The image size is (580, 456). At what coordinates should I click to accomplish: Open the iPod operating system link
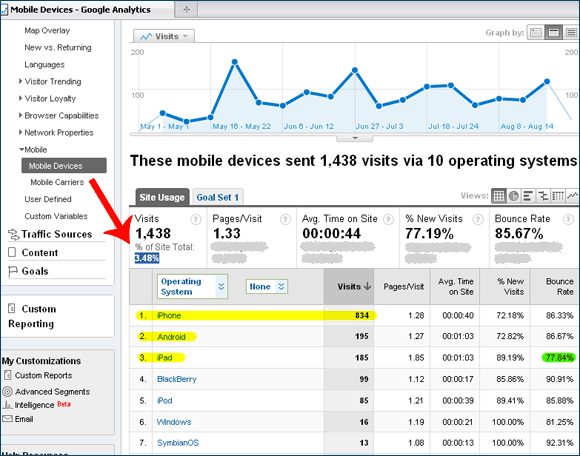[x=165, y=401]
